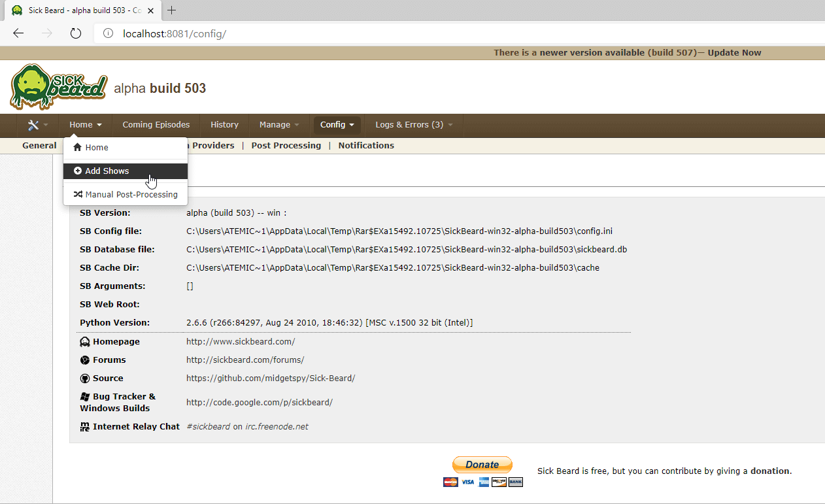
Task: Click the cache directory path text
Action: (x=393, y=268)
